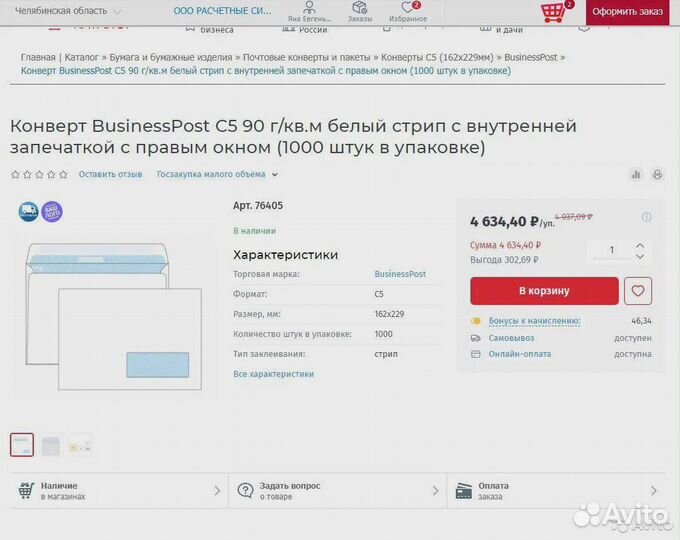Image resolution: width=680 pixels, height=540 pixels.
Task: Open Наличие в магазинах section arrow
Action: [x=217, y=491]
